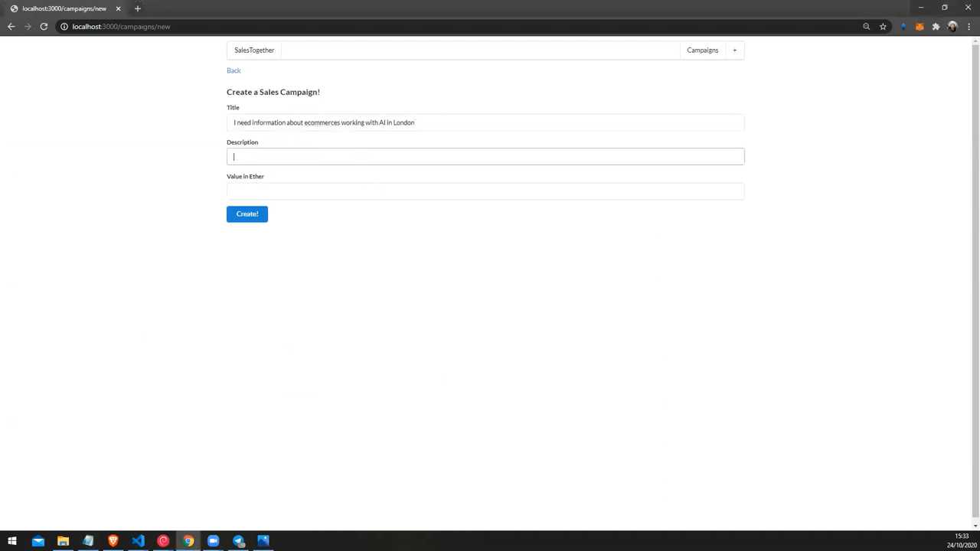
Task: Go back with the browser back arrow
Action: coord(11,26)
